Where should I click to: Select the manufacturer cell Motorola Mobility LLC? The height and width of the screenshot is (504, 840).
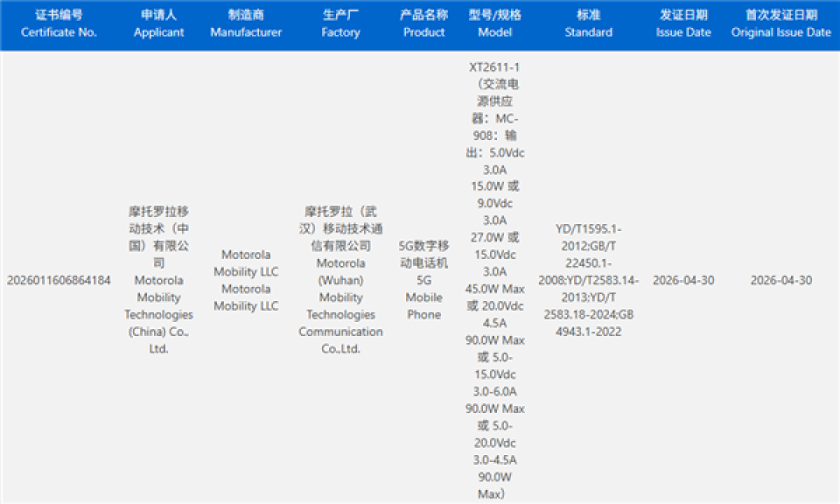click(246, 280)
